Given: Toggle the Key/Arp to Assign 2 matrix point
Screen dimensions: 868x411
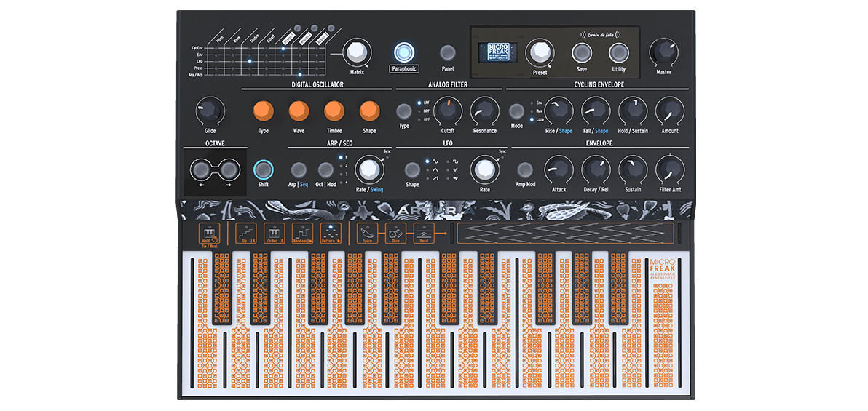Looking at the screenshot, I should click(300, 74).
